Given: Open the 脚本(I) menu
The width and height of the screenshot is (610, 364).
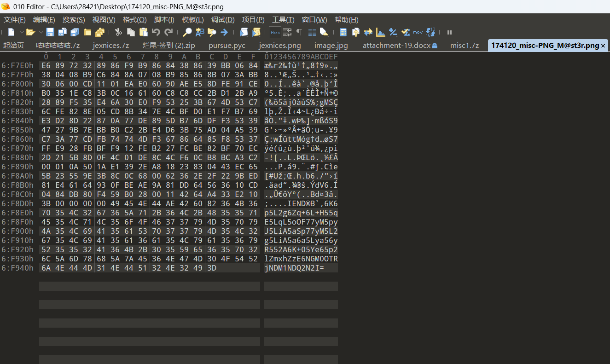Looking at the screenshot, I should point(164,20).
